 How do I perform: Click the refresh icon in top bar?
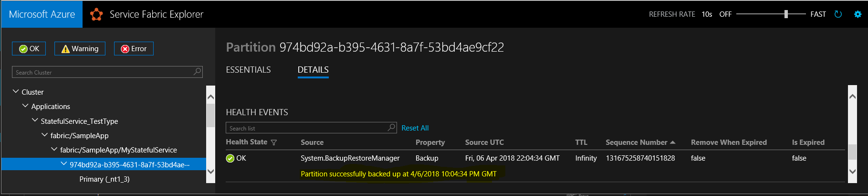[x=838, y=14]
